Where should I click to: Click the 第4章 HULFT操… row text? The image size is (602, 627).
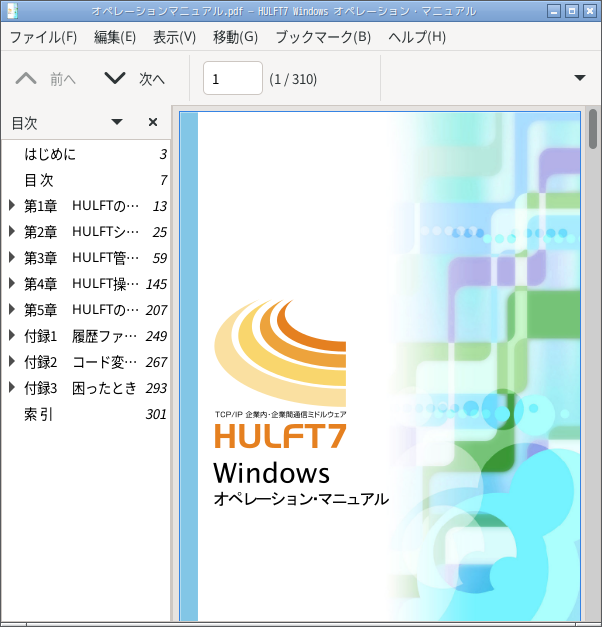pyautogui.click(x=82, y=284)
